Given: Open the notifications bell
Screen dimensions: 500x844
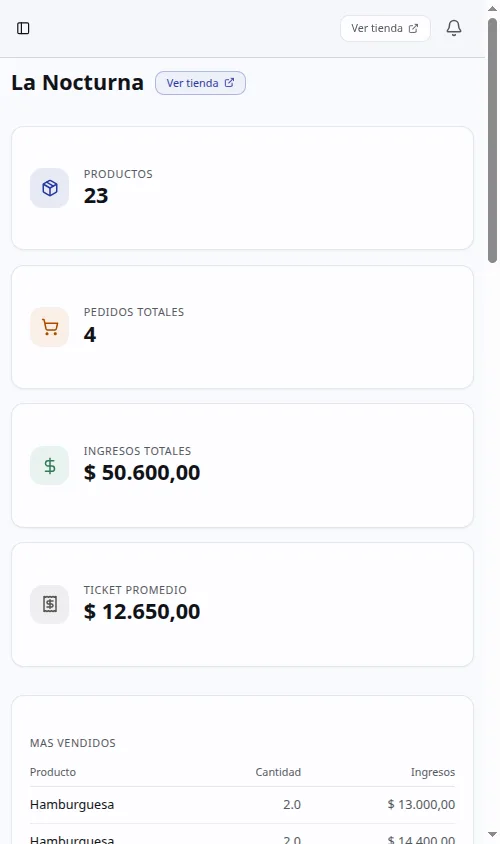Looking at the screenshot, I should pyautogui.click(x=454, y=28).
